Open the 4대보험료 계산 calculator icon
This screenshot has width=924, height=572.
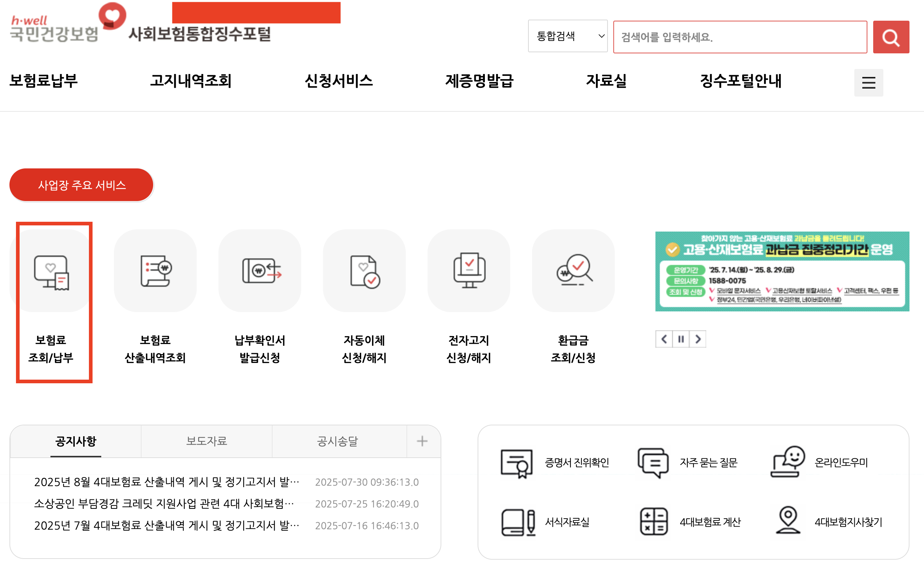654,522
